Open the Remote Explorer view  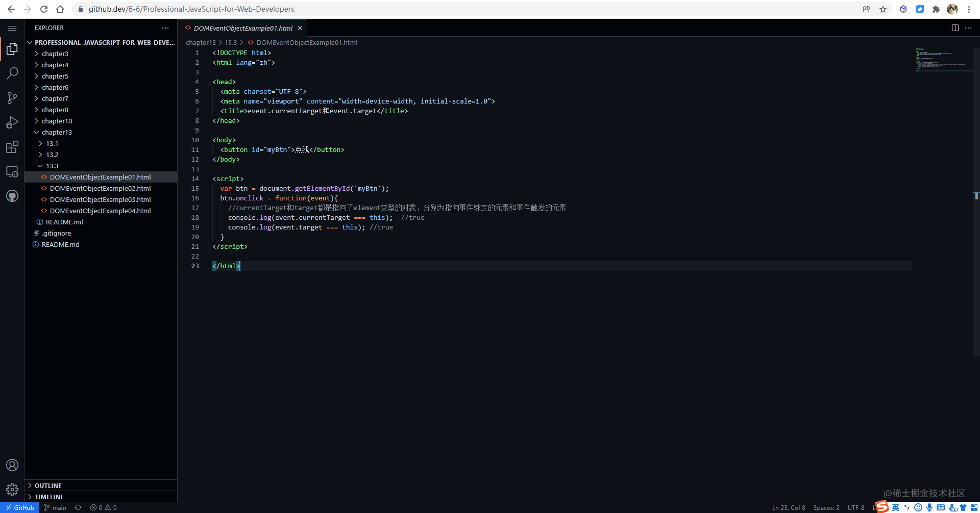click(12, 171)
